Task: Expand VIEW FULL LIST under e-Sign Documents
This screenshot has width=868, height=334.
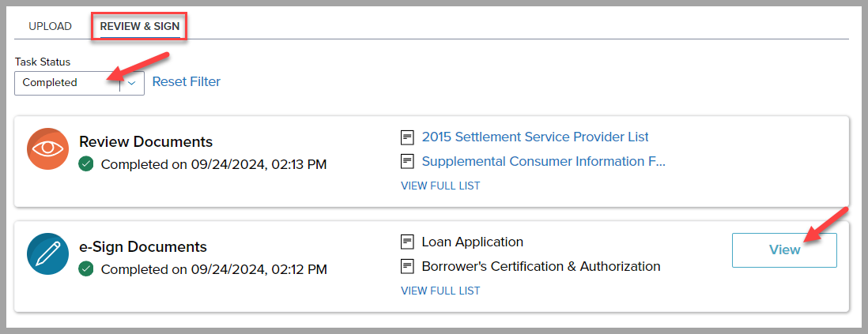Action: click(440, 291)
